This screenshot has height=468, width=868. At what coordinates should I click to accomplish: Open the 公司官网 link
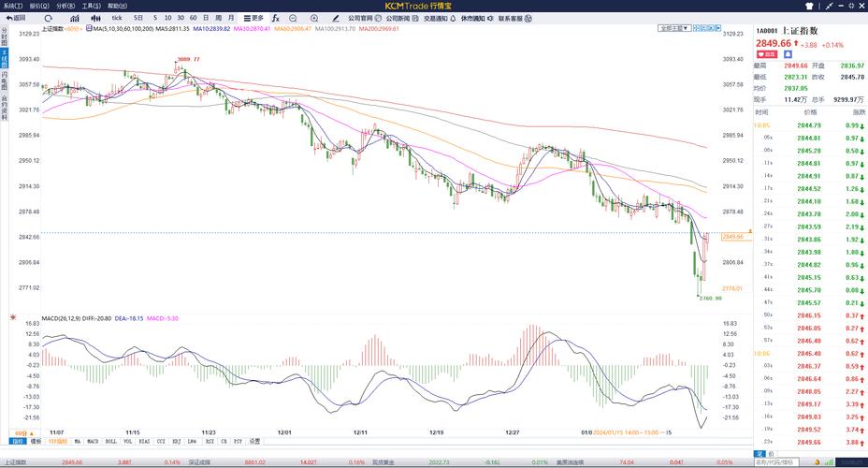point(365,18)
